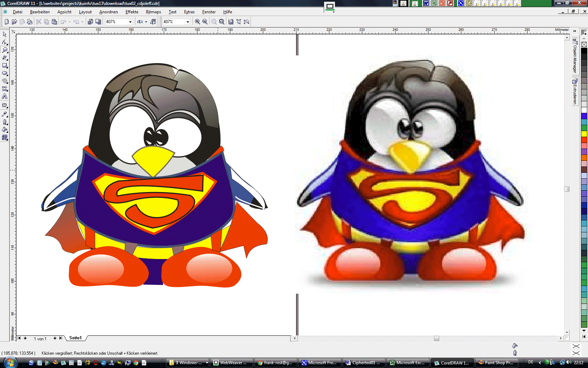Create a new document

(x=7, y=22)
